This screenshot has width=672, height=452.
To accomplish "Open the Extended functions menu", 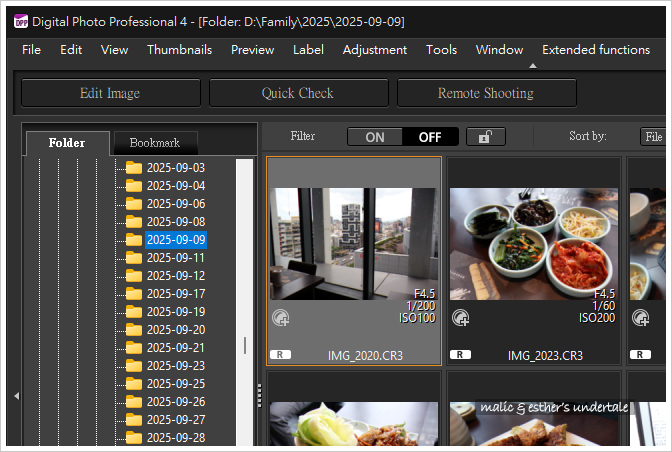I will (x=596, y=50).
